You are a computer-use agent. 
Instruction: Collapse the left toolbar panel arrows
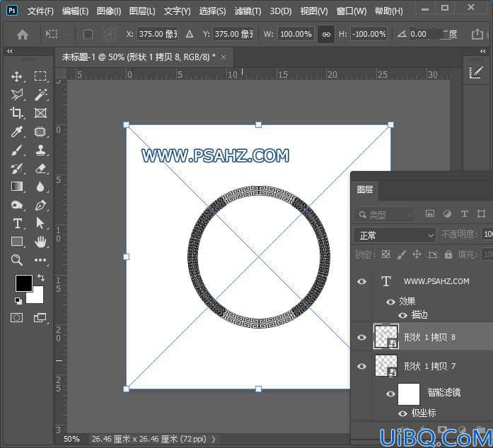10,51
